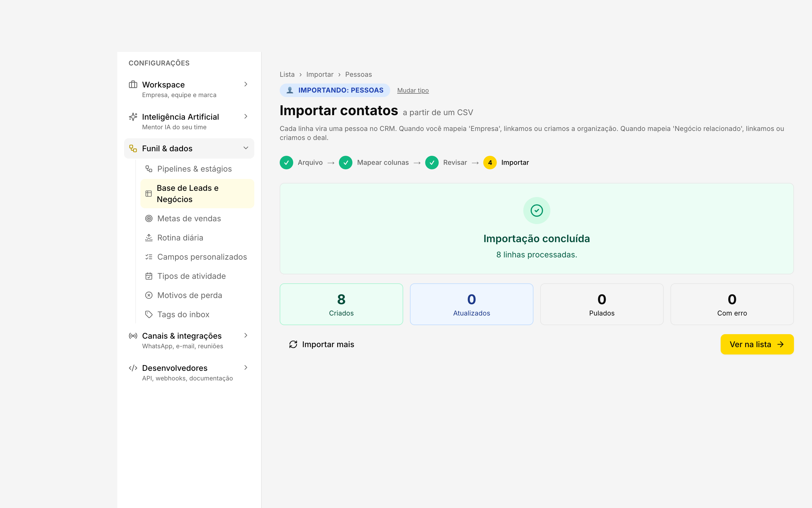Image resolution: width=812 pixels, height=508 pixels.
Task: Click 'Mentor IA do seu time' subtitle
Action: click(x=174, y=127)
